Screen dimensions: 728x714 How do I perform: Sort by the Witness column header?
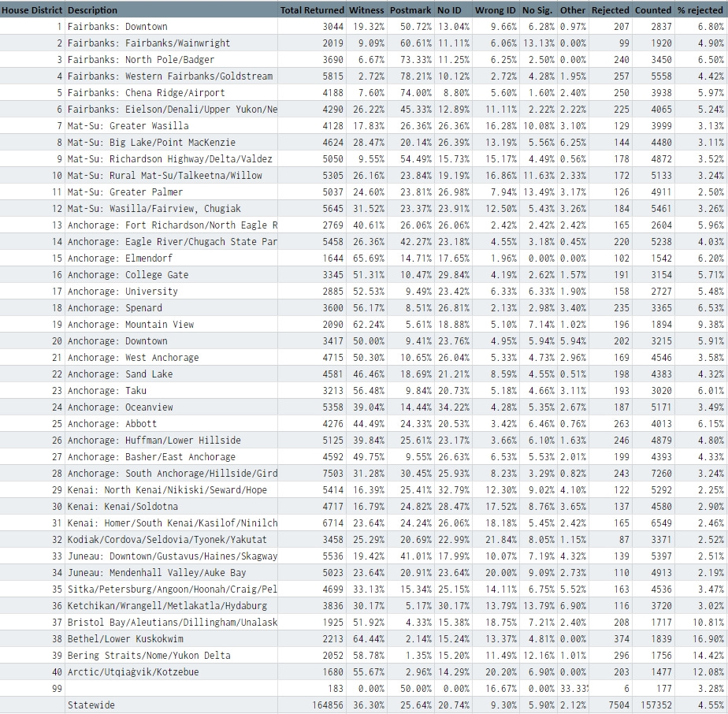[366, 10]
